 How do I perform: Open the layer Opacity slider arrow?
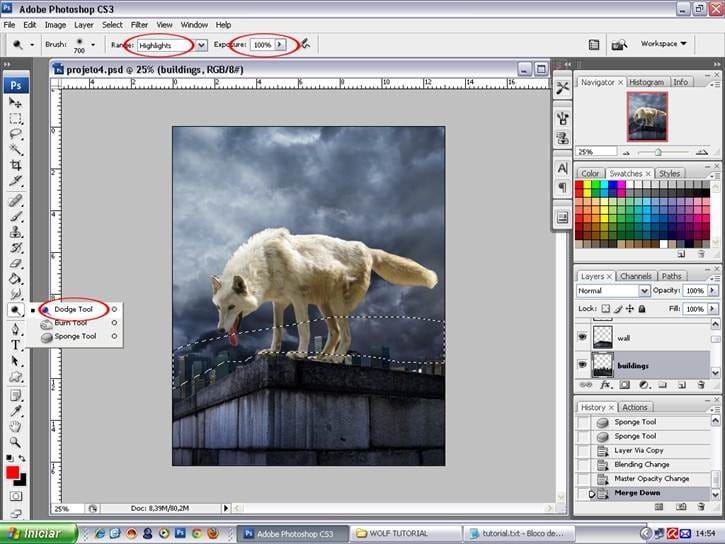712,290
